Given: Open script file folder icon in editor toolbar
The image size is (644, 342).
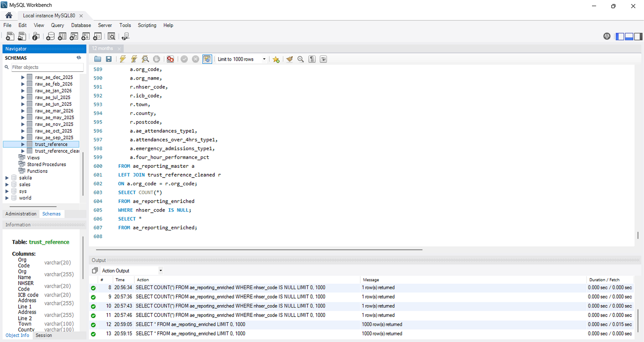Looking at the screenshot, I should pyautogui.click(x=98, y=59).
